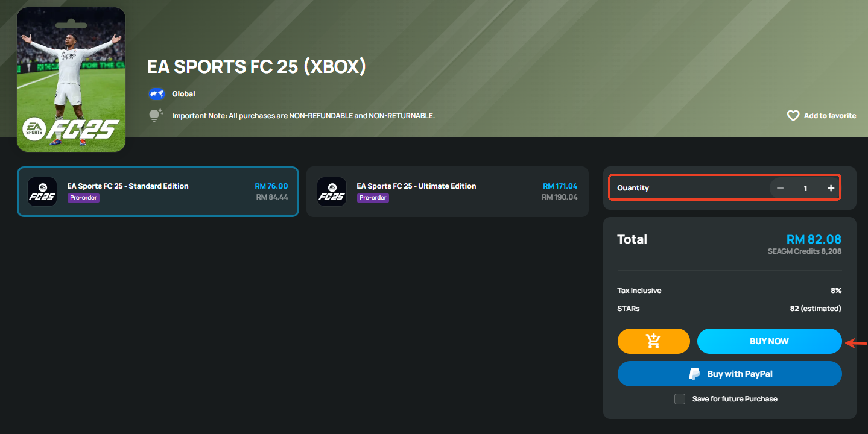Click the STARs label
The image size is (868, 434).
point(629,309)
